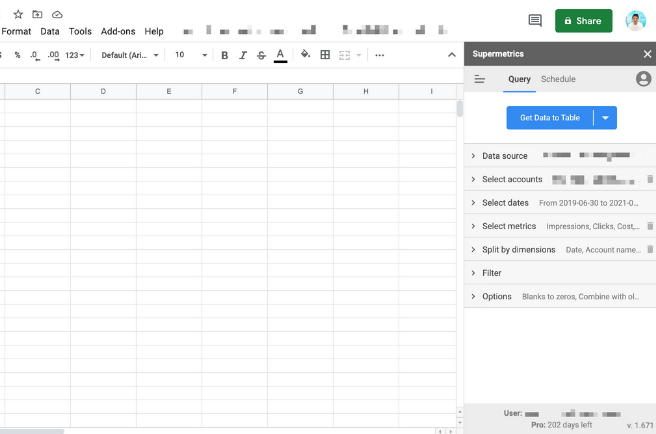
Task: Open the text color picker
Action: pos(280,55)
